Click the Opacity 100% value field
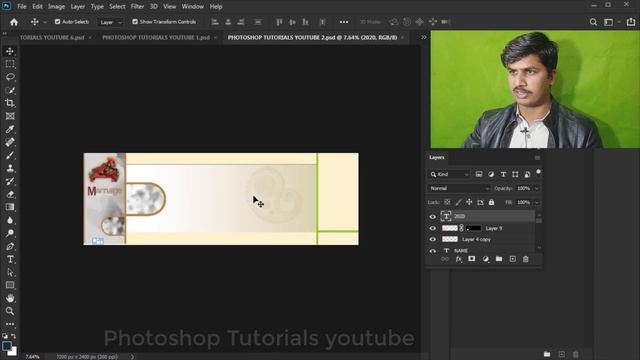This screenshot has height=360, width=640. click(524, 189)
